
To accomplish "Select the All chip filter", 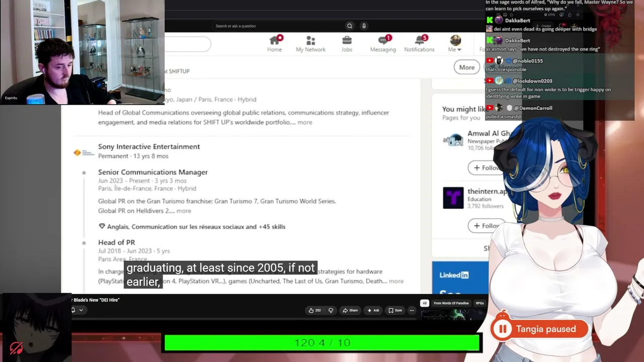I will point(425,303).
